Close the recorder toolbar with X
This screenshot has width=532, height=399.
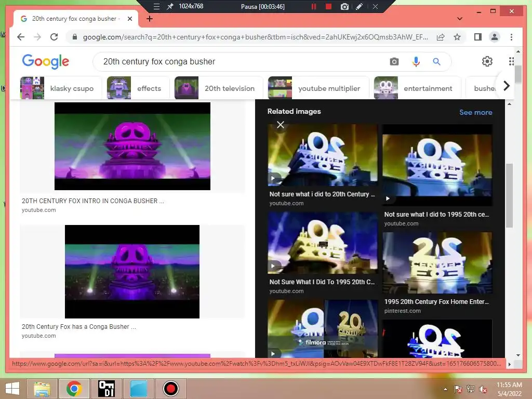pos(375,6)
